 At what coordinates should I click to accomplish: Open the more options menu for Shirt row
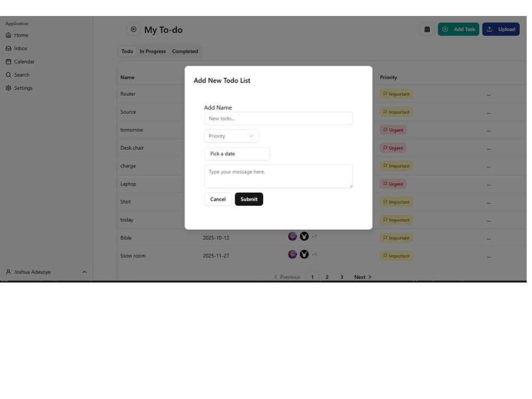coord(488,203)
